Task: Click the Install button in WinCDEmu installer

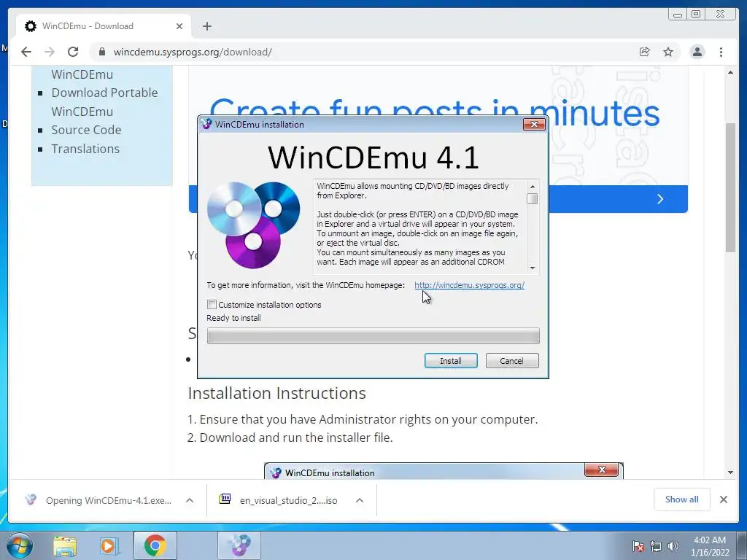Action: (x=451, y=361)
